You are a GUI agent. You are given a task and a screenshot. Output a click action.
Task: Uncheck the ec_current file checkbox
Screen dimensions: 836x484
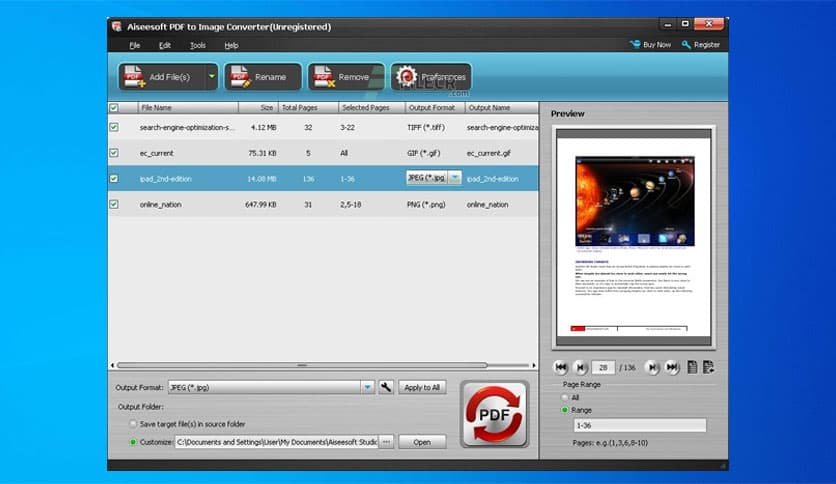click(114, 153)
